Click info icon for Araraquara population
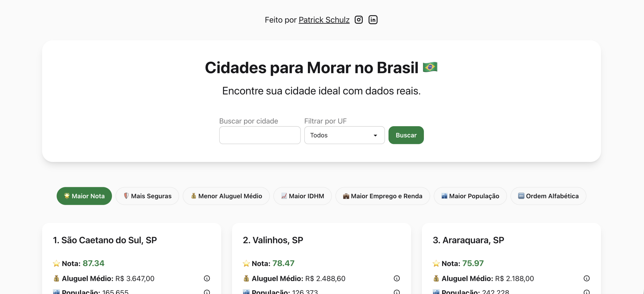 (x=586, y=292)
